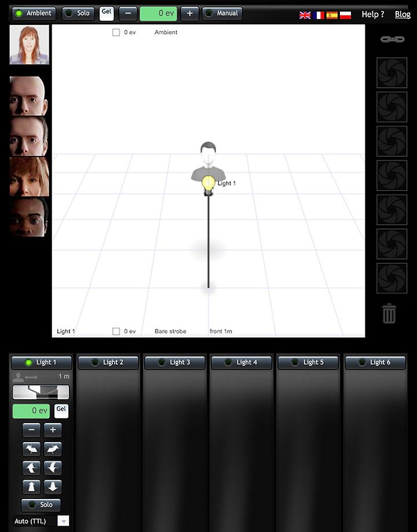
Task: Raise Light 1 with up arrow
Action: [31, 487]
